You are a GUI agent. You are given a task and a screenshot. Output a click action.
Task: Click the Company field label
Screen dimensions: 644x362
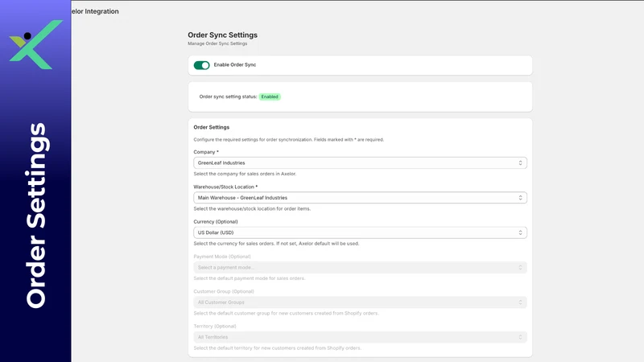[x=206, y=152]
